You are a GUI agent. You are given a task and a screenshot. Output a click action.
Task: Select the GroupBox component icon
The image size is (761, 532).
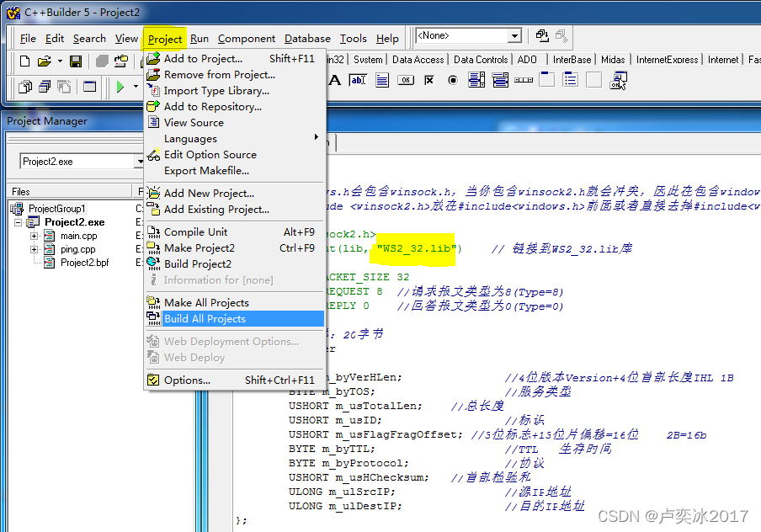[x=547, y=79]
